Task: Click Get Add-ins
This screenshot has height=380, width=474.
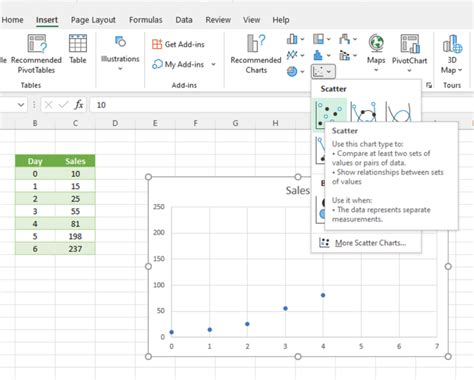Action: point(178,44)
